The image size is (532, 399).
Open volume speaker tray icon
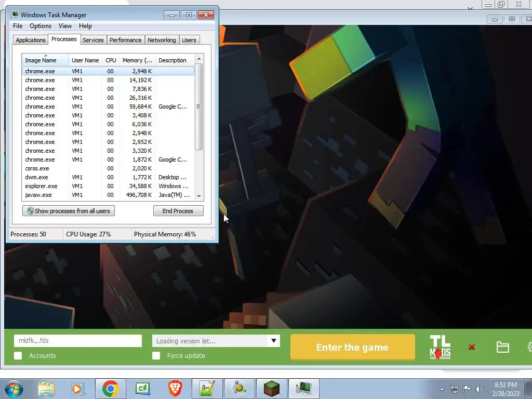[x=480, y=389]
